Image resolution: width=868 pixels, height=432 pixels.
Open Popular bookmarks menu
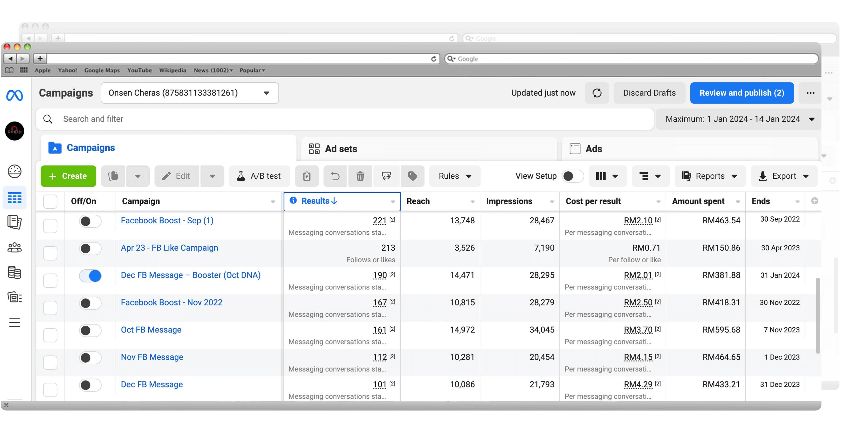point(252,70)
